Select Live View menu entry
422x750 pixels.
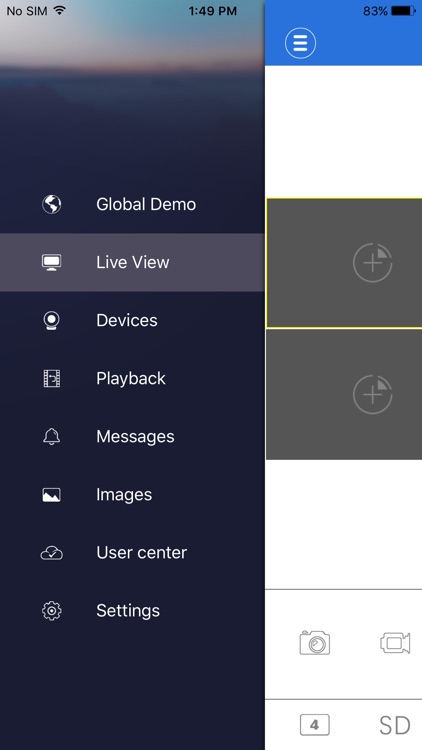pos(132,262)
